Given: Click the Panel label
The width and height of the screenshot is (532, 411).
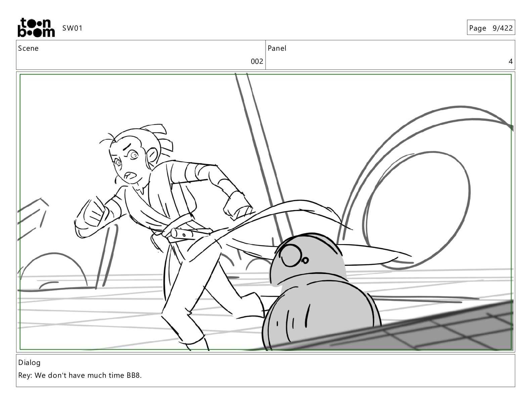Looking at the screenshot, I should [277, 48].
